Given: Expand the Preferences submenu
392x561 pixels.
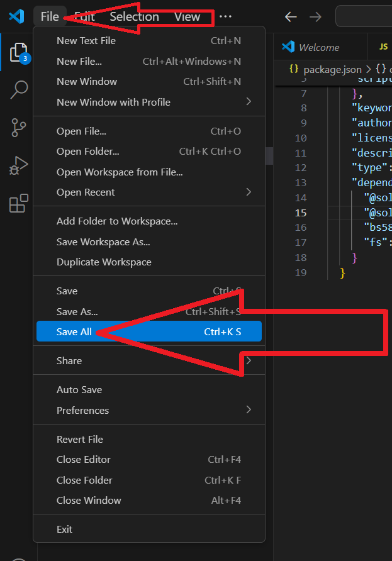Looking at the screenshot, I should click(149, 411).
